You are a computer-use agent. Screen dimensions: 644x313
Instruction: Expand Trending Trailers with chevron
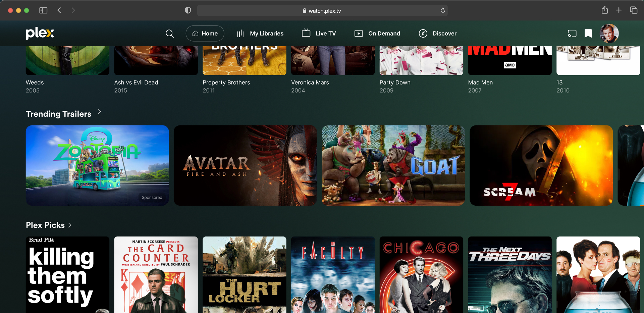[100, 112]
